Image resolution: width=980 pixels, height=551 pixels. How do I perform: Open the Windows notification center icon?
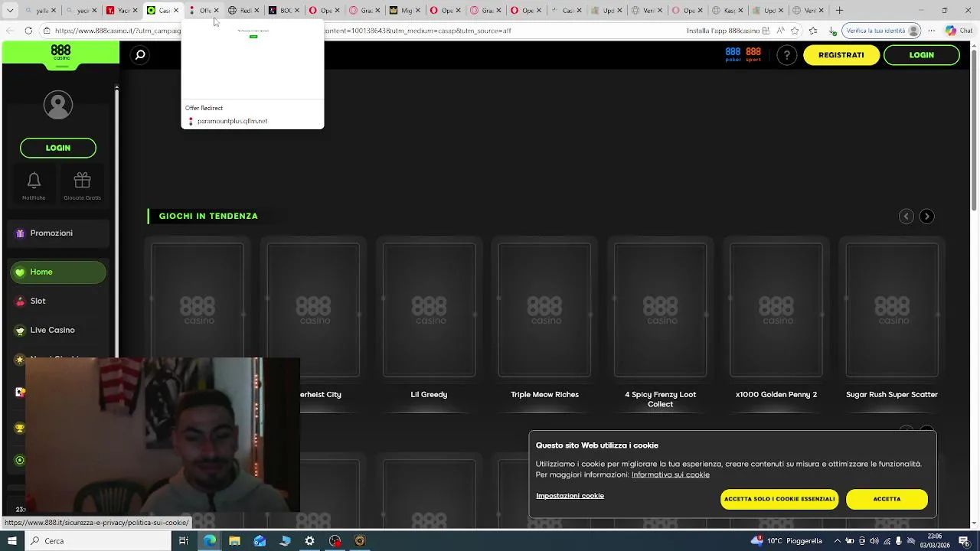click(963, 541)
